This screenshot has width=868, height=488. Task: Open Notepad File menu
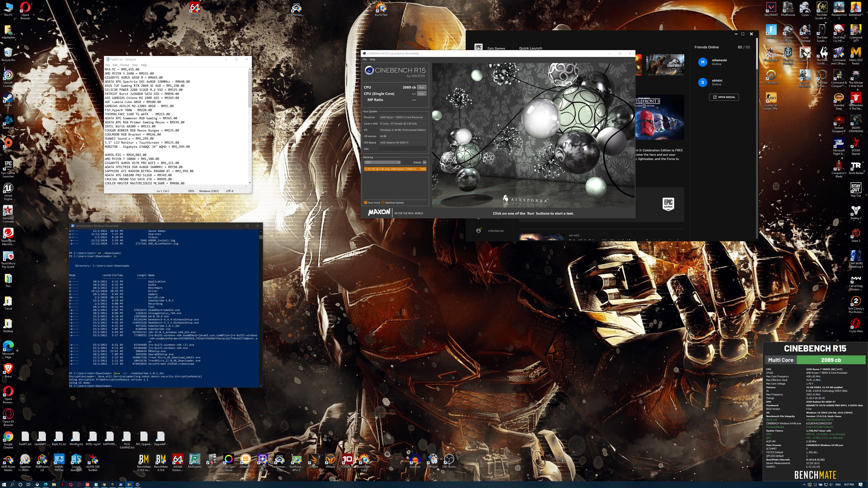tap(108, 65)
